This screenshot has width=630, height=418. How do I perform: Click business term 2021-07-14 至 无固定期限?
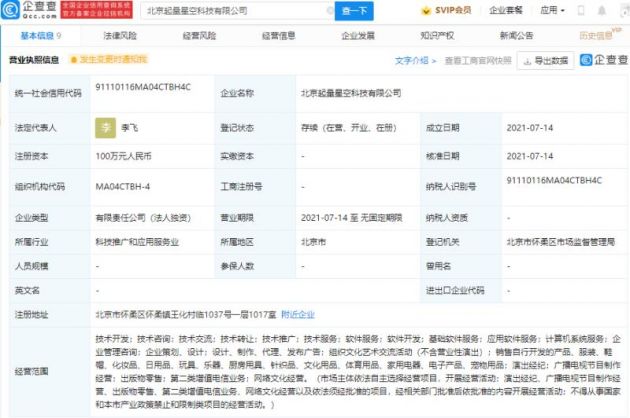352,218
